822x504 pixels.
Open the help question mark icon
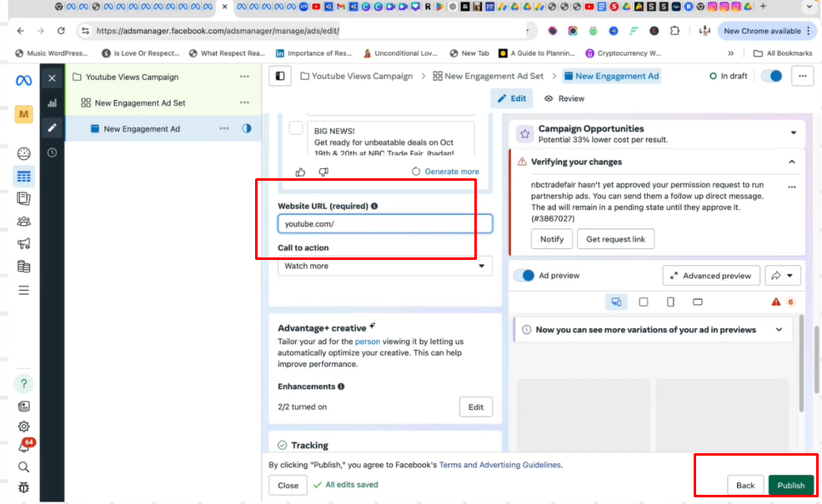23,383
